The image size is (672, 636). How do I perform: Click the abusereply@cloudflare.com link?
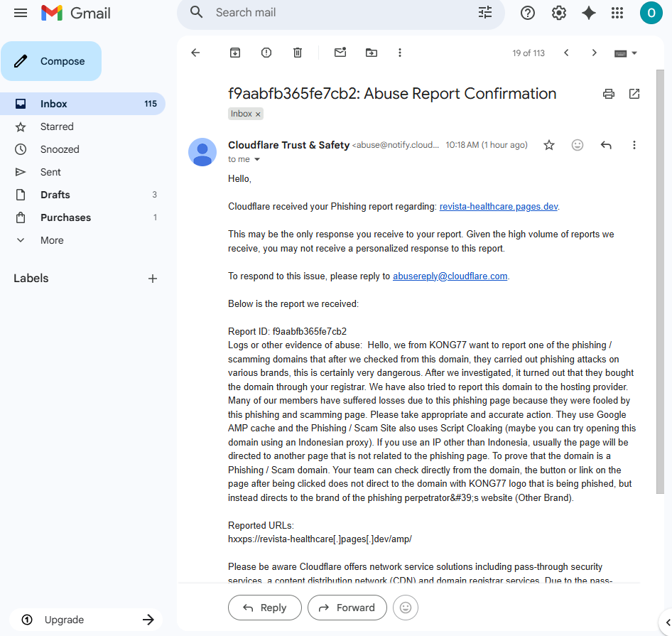[450, 276]
